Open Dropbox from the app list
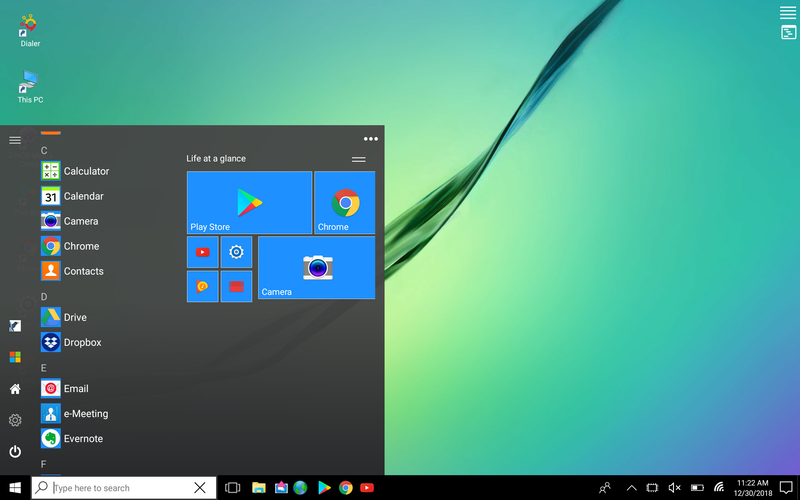Viewport: 800px width, 500px height. (71, 342)
